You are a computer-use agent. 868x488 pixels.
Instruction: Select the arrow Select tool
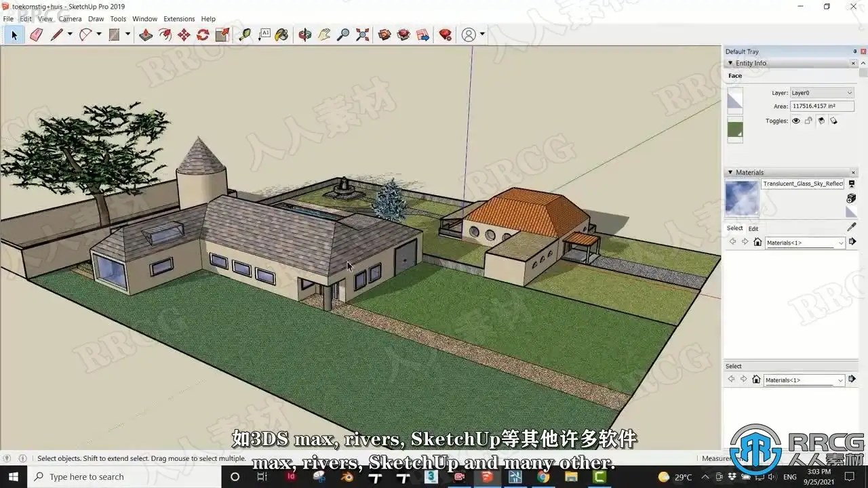point(14,35)
